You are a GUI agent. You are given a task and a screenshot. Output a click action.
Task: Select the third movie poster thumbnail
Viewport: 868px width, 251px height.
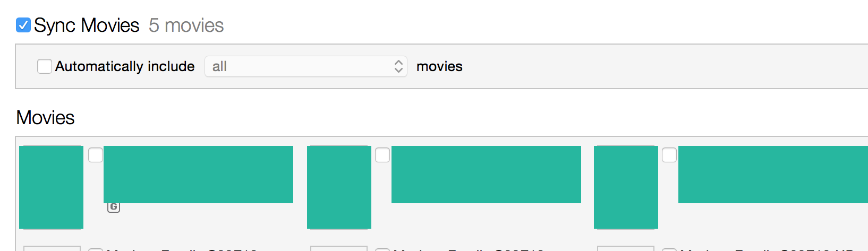[x=626, y=187]
